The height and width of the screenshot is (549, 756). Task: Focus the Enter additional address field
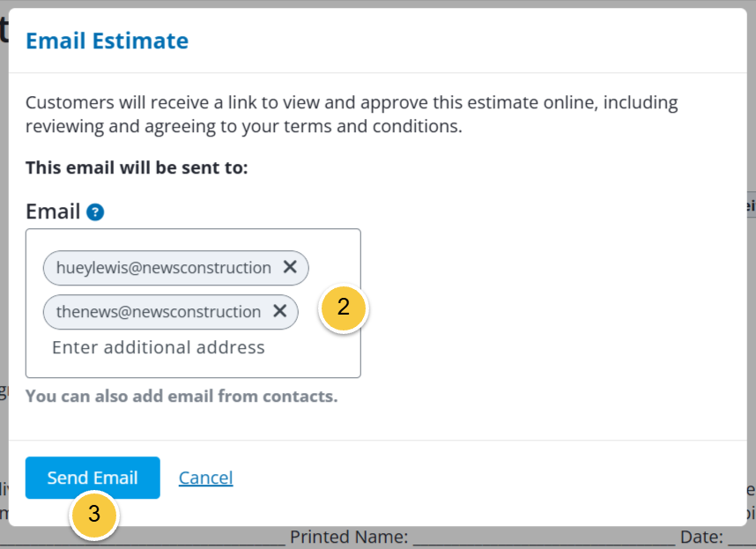coord(158,347)
